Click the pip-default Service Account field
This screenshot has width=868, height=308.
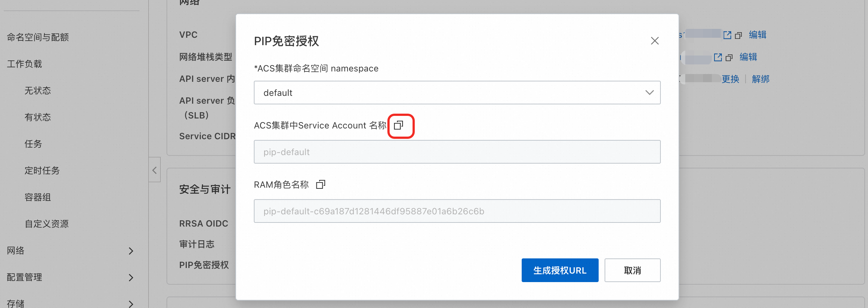(457, 152)
